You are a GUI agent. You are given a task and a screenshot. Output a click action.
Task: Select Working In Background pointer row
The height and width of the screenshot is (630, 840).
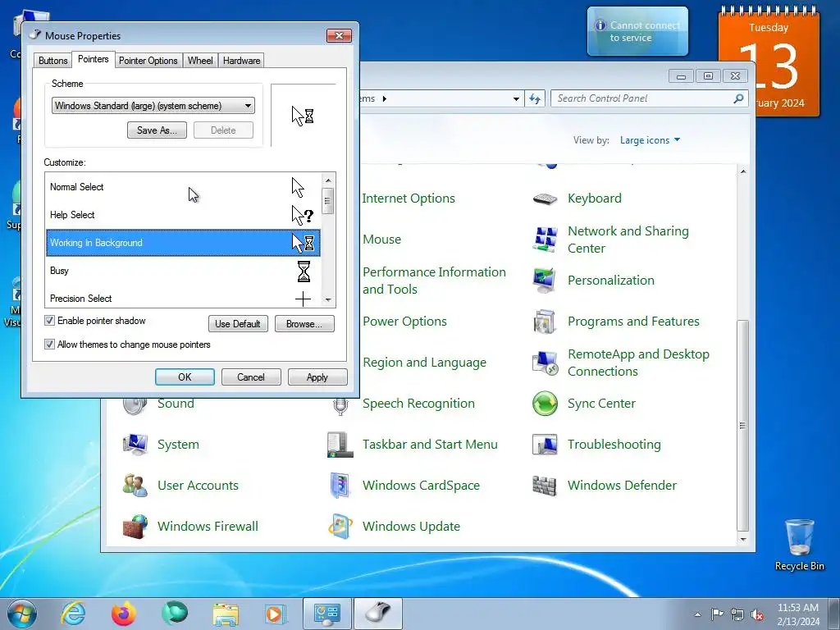click(x=183, y=243)
